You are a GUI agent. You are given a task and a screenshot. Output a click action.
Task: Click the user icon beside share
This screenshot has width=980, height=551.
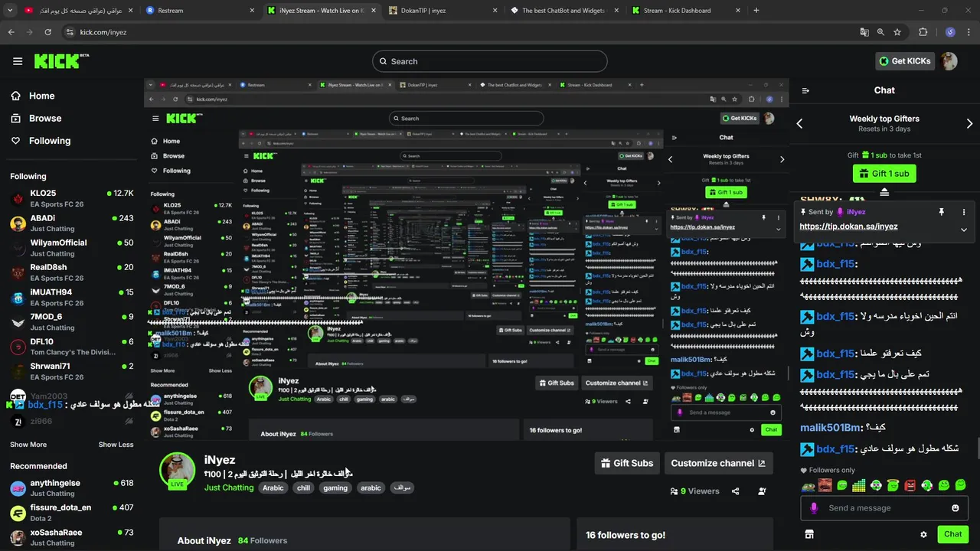click(x=762, y=491)
